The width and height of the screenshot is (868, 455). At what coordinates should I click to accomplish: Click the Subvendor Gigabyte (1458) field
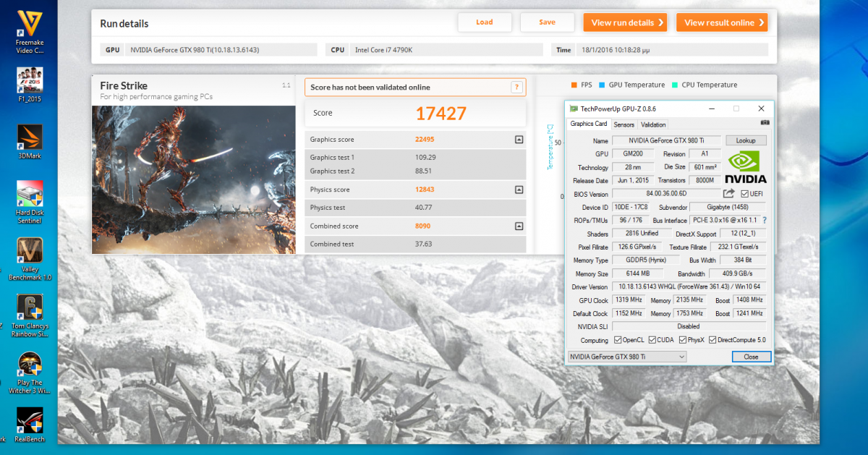coord(728,207)
